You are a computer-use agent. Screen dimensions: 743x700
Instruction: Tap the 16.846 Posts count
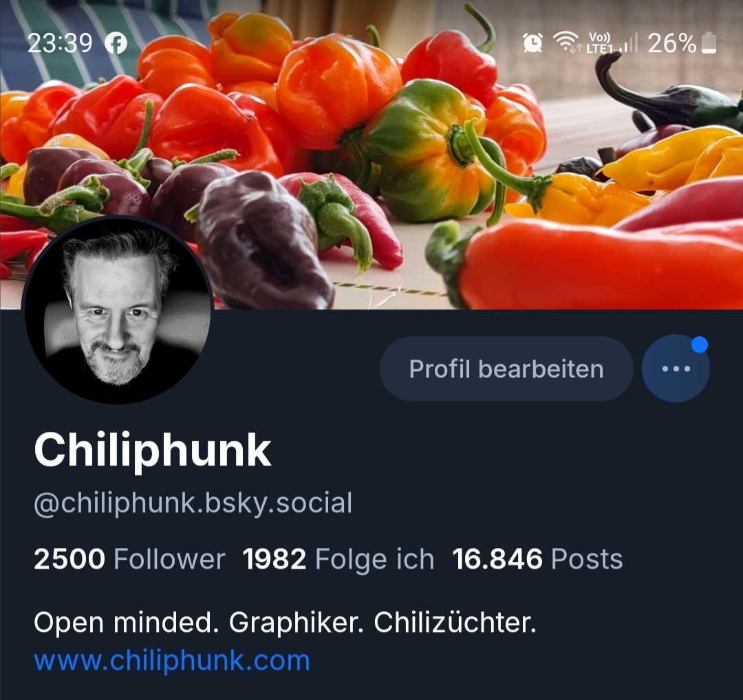(537, 559)
